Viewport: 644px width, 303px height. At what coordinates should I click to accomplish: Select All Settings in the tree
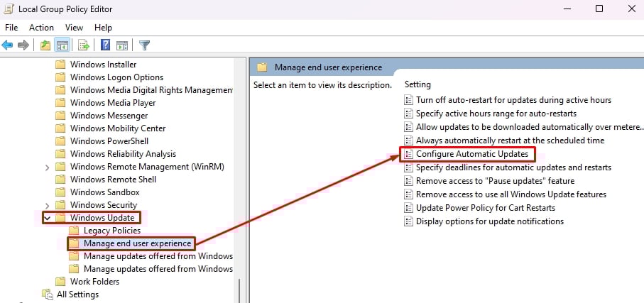(x=77, y=294)
